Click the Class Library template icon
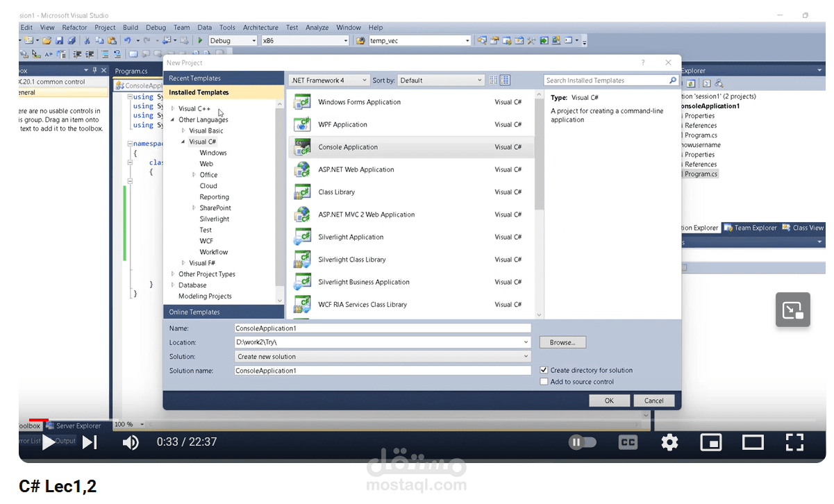 [x=302, y=192]
